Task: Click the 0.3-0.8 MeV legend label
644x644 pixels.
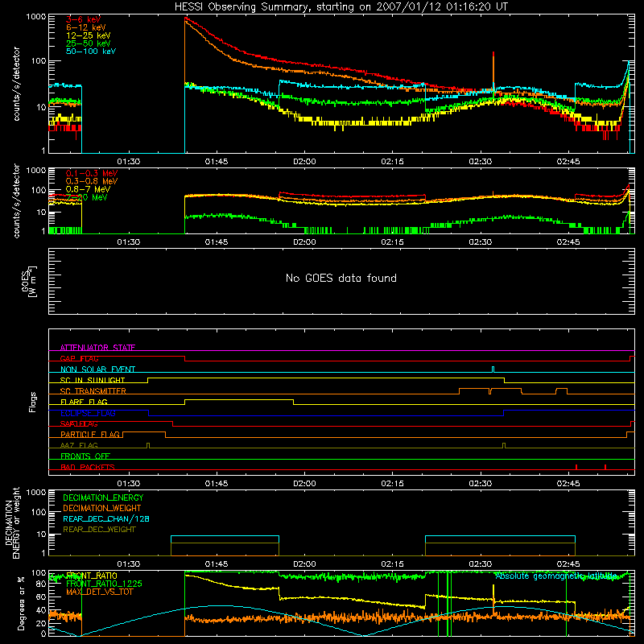Action: point(92,181)
